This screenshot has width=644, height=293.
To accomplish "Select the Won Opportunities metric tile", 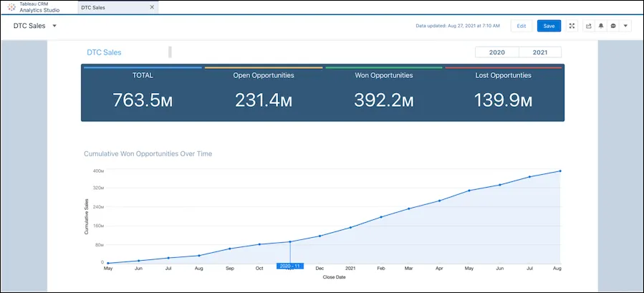I will 384,93.
